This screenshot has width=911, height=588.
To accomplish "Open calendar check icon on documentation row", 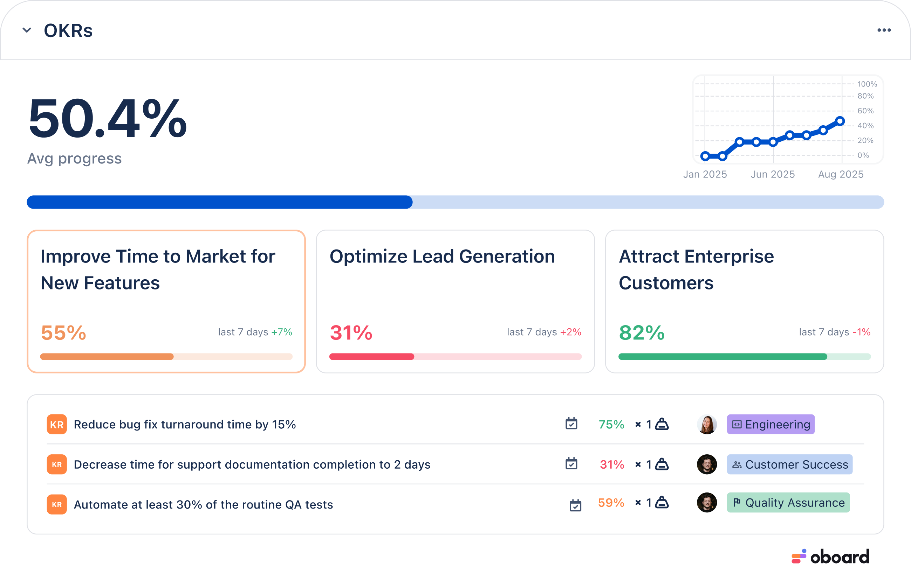I will [571, 463].
